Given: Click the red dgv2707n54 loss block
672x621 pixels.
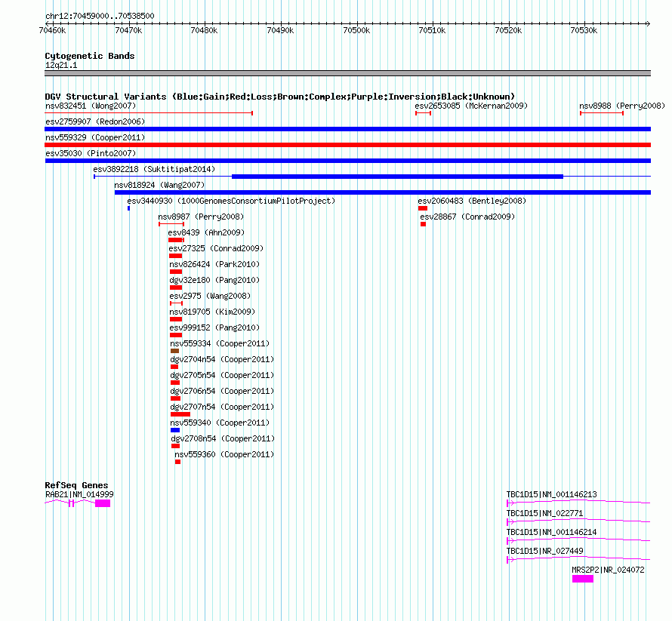Looking at the screenshot, I should point(180,414).
